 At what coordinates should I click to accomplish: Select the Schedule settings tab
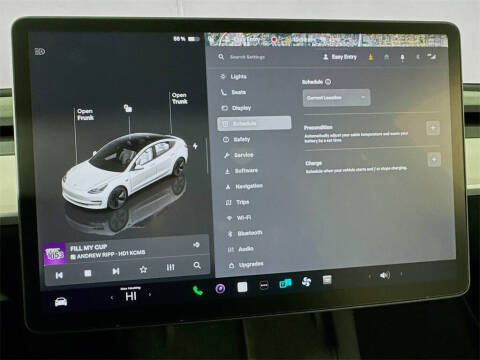pyautogui.click(x=254, y=123)
